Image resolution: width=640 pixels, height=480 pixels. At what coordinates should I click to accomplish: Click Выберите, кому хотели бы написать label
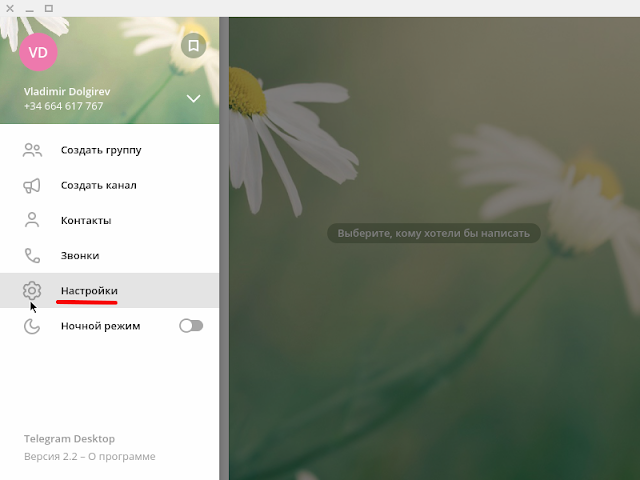click(433, 233)
